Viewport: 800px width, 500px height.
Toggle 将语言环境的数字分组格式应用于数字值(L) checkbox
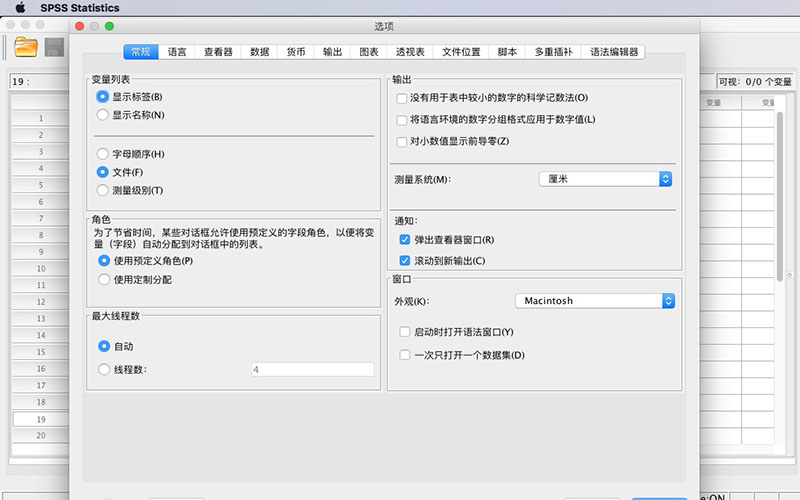(402, 120)
